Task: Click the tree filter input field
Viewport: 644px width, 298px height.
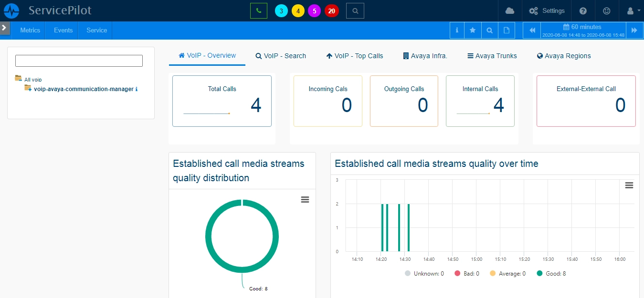Action: coord(79,61)
